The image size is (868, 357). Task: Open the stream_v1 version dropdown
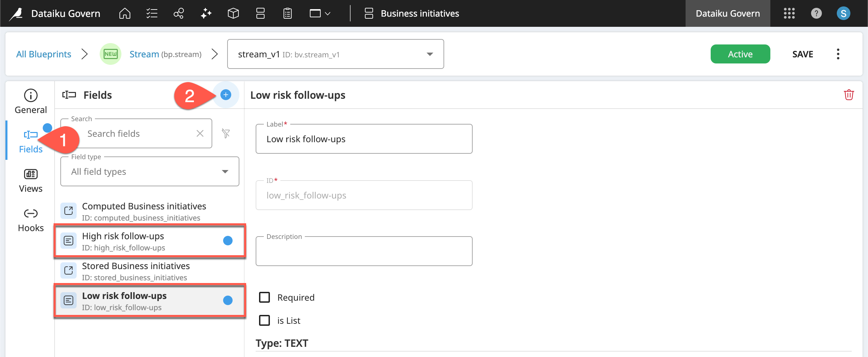point(430,54)
